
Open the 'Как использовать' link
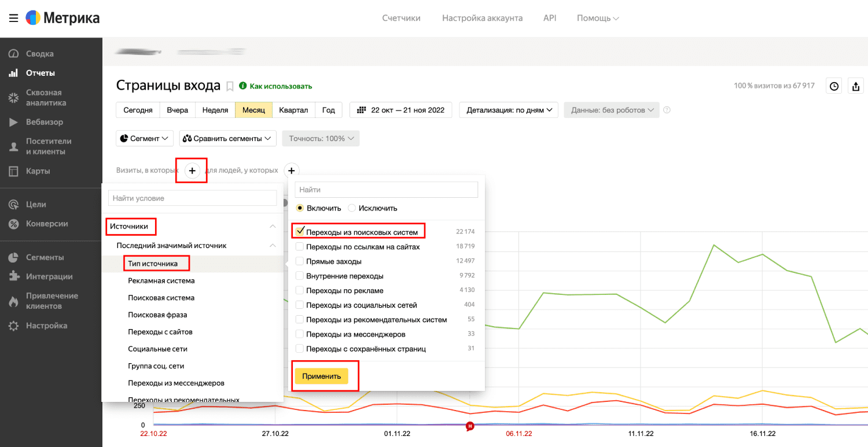[280, 86]
